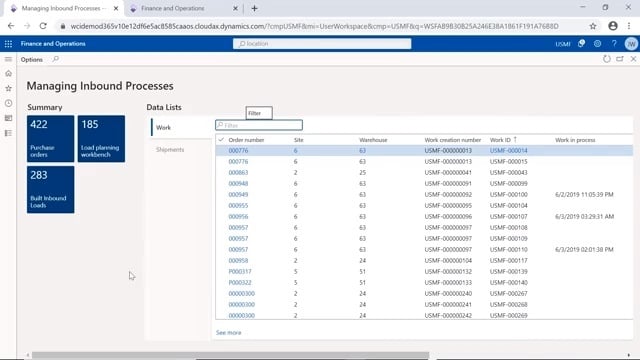The height and width of the screenshot is (360, 640).
Task: Select the Work data list tab
Action: coord(180,128)
